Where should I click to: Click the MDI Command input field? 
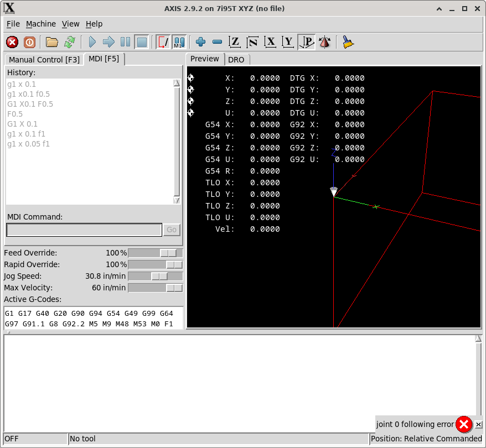[x=84, y=230]
